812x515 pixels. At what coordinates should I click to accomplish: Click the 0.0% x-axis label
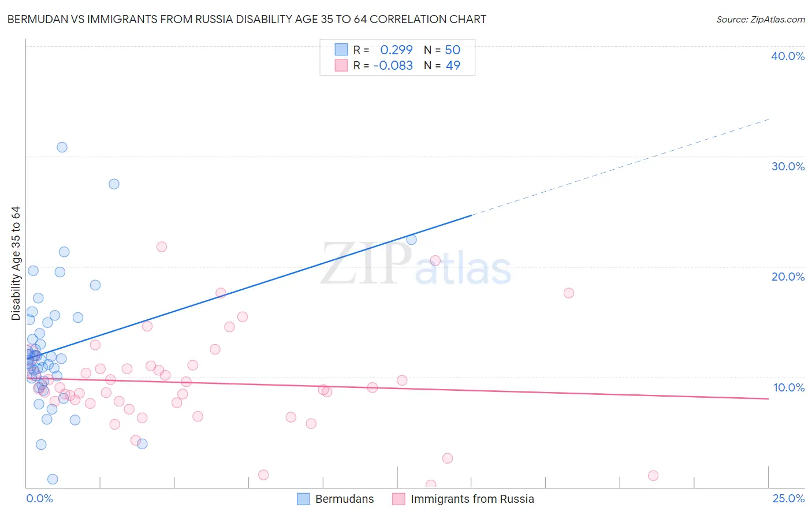click(x=39, y=498)
